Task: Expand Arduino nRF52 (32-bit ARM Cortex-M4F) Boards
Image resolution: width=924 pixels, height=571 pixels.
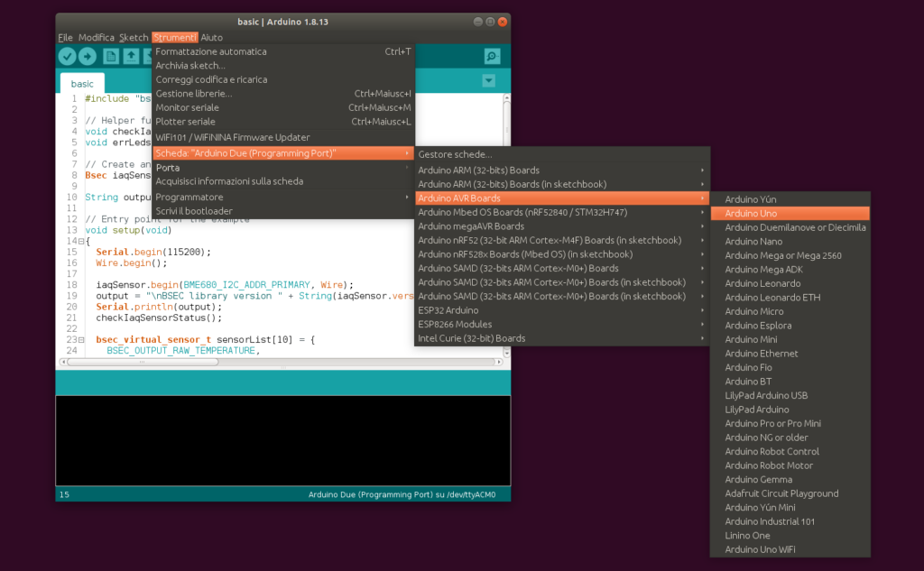Action: 562,241
